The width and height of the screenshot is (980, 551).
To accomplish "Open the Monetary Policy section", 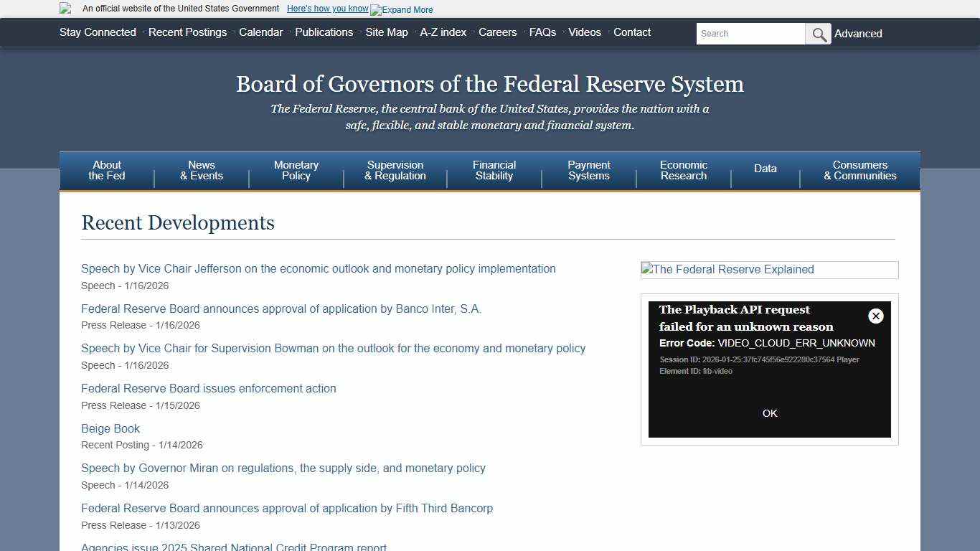I will (296, 170).
